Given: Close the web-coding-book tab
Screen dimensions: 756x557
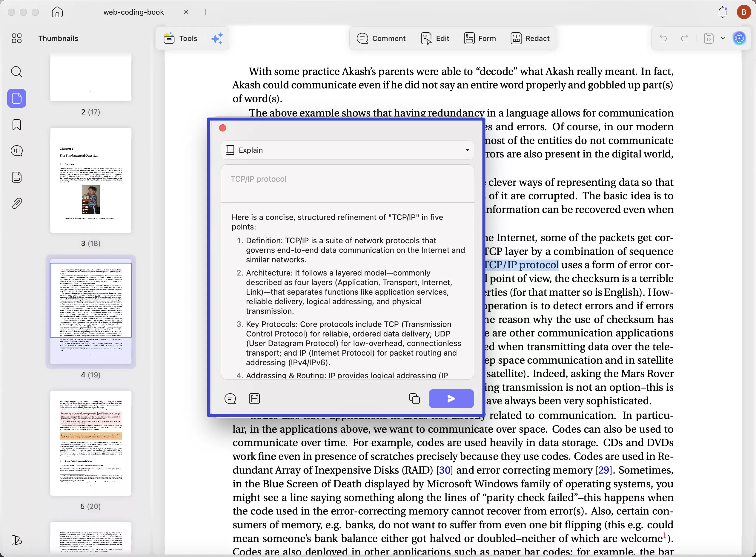Looking at the screenshot, I should [186, 12].
